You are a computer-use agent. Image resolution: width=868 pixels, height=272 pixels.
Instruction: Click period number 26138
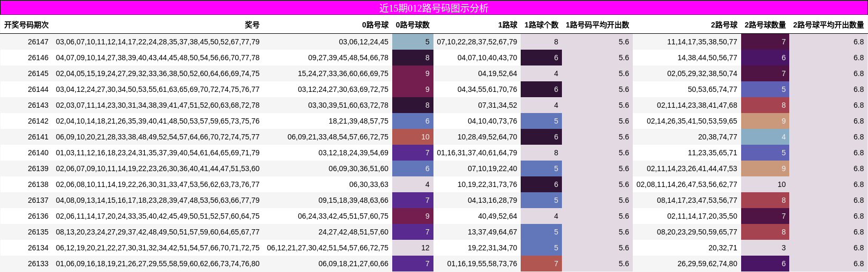coord(38,184)
